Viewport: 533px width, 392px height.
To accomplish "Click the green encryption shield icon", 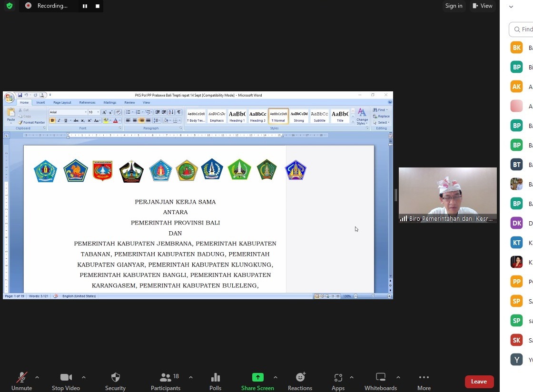I will click(10, 6).
